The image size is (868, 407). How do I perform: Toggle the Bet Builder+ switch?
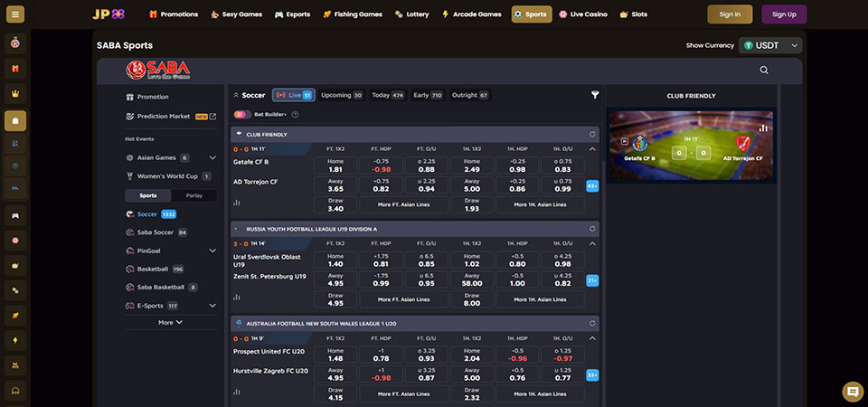[x=242, y=115]
